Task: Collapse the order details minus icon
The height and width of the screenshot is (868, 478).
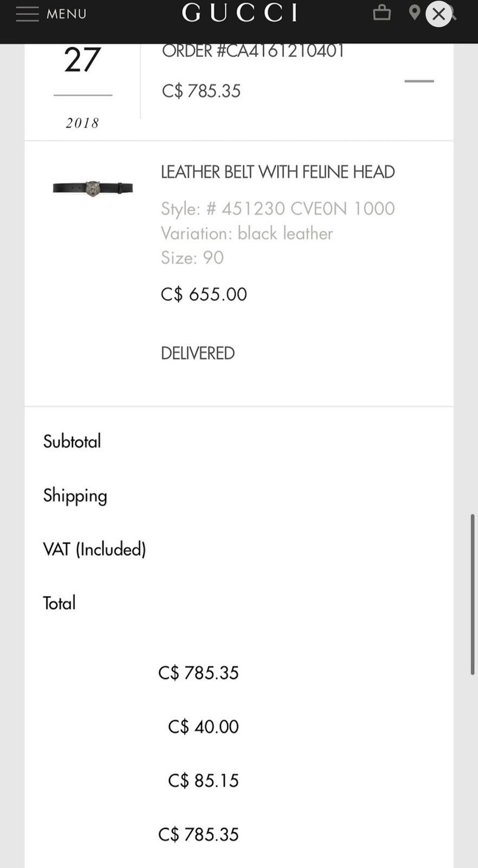Action: (x=419, y=81)
